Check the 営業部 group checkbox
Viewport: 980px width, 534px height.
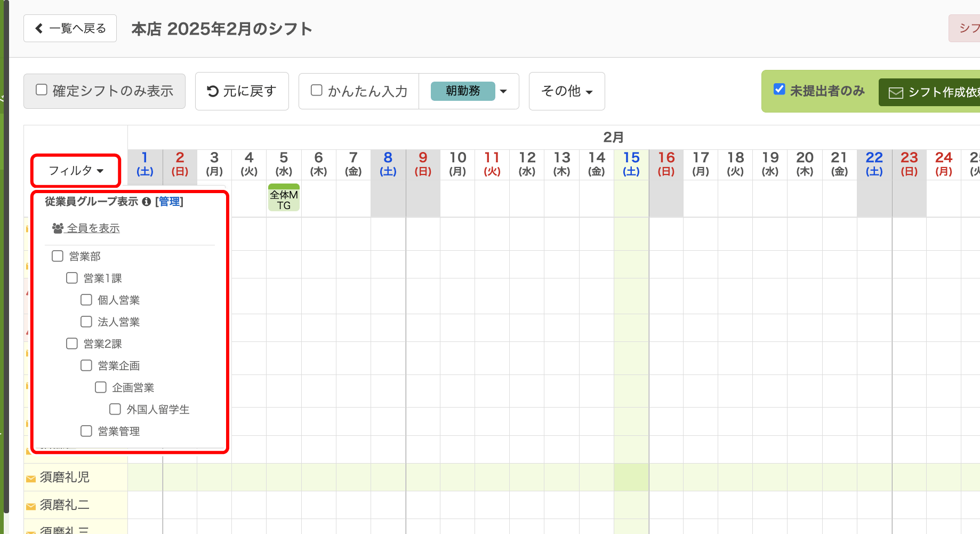coord(58,256)
